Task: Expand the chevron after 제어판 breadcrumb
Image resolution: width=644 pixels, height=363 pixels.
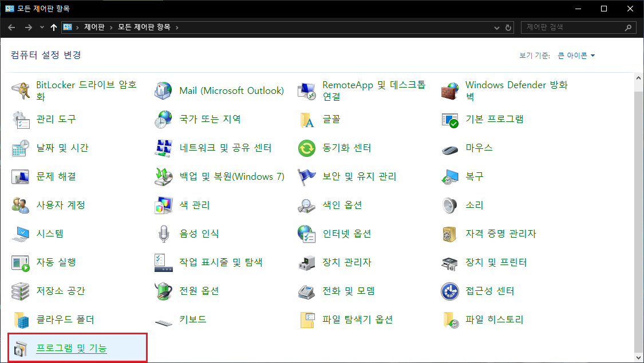Action: pyautogui.click(x=111, y=27)
